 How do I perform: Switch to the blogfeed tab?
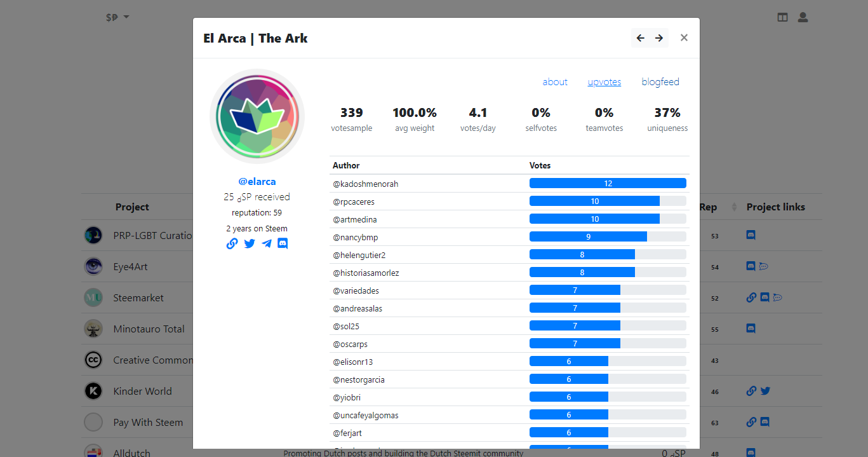tap(660, 82)
